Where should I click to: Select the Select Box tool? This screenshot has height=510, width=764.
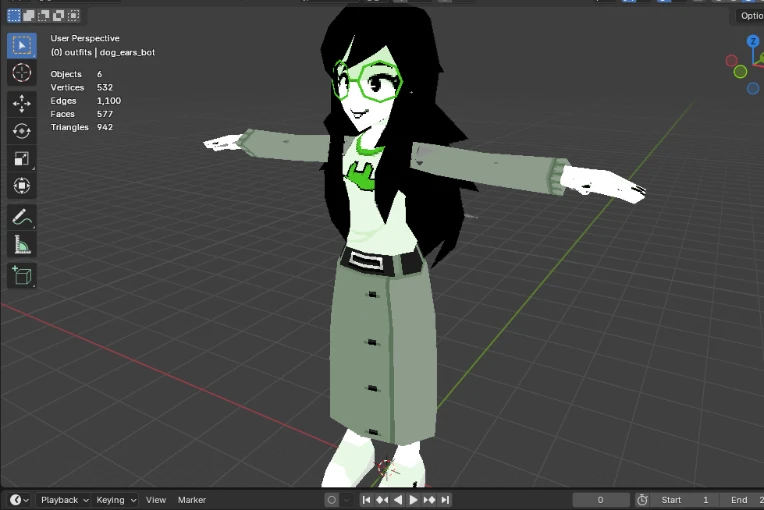click(22, 46)
